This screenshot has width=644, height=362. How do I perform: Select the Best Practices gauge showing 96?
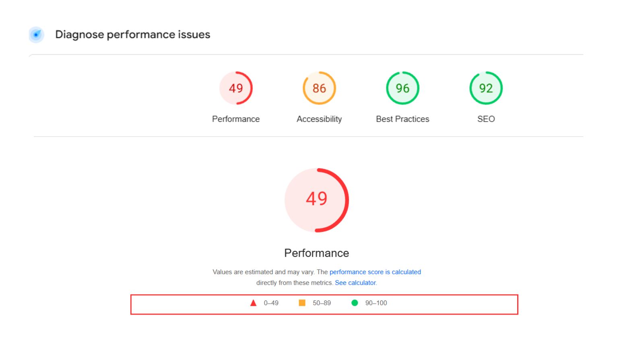tap(402, 88)
